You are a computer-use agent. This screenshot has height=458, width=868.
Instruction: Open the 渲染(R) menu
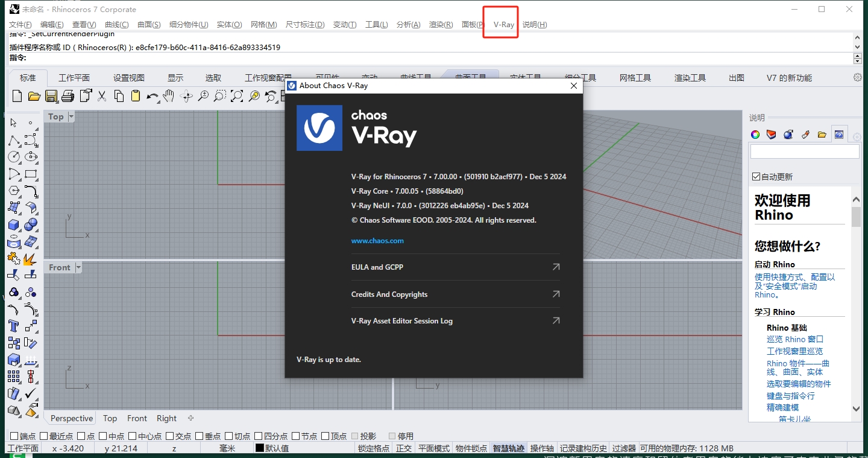(x=441, y=25)
